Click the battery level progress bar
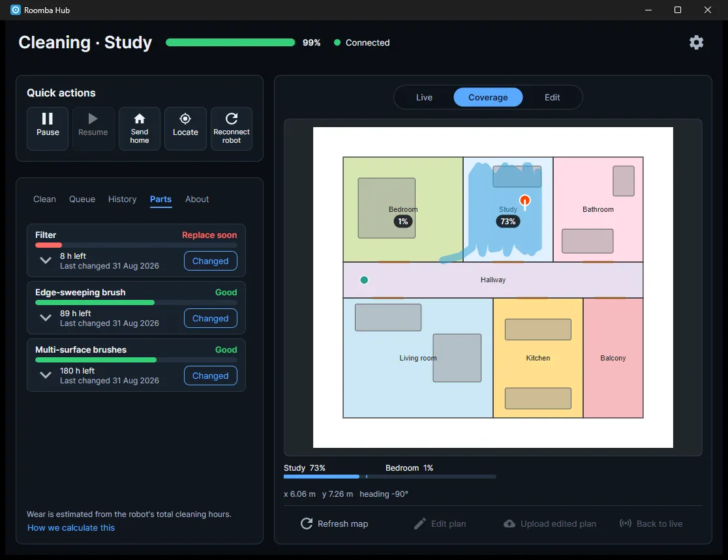 click(230, 42)
